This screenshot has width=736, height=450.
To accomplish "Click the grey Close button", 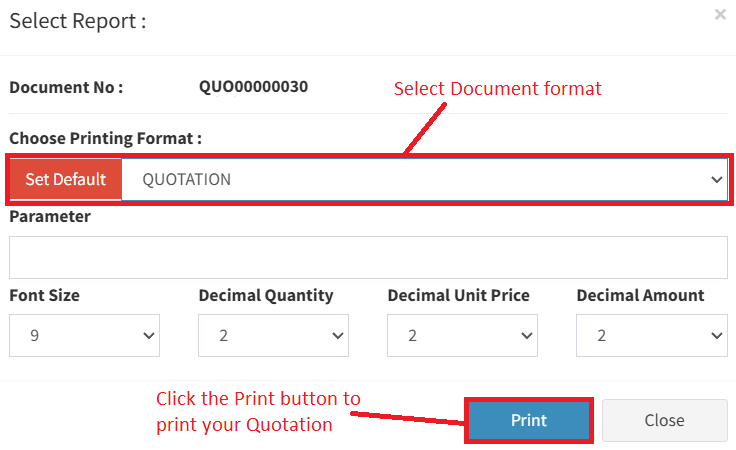I will pos(664,420).
